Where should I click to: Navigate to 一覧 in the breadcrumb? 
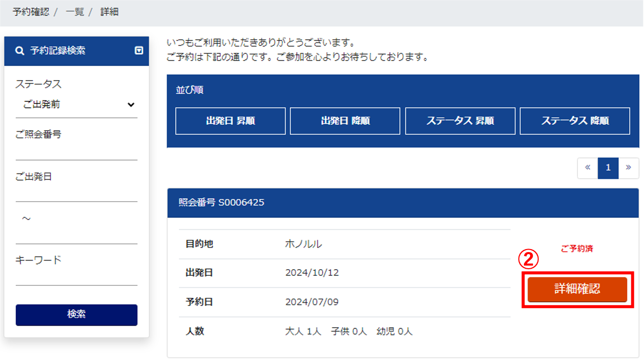(75, 12)
